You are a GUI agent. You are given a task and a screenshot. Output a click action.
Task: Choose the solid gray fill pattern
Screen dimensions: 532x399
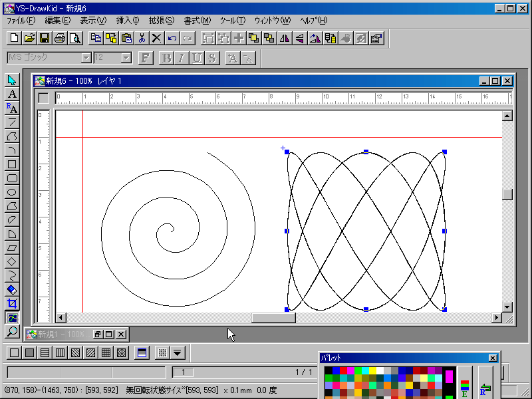click(29, 352)
